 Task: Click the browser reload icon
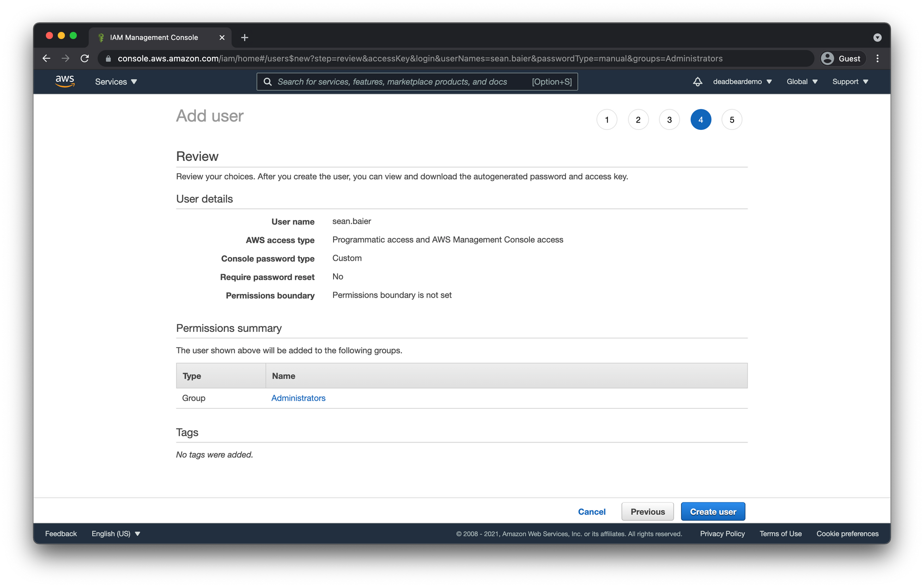coord(85,59)
